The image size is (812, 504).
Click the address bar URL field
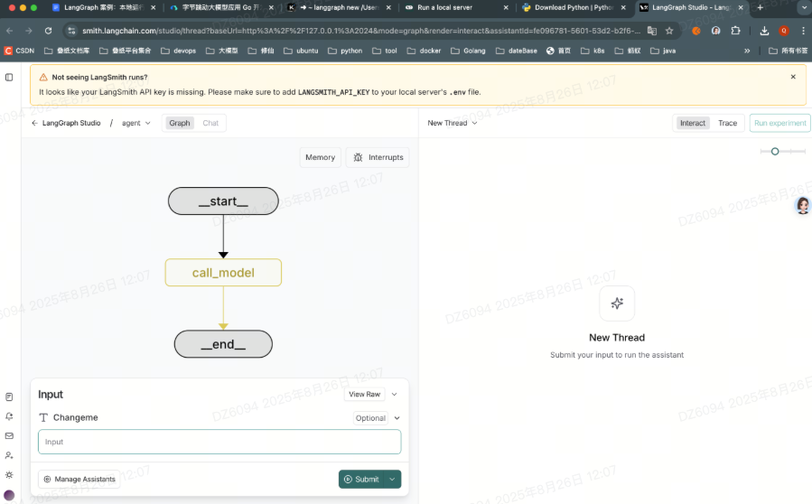pos(361,31)
